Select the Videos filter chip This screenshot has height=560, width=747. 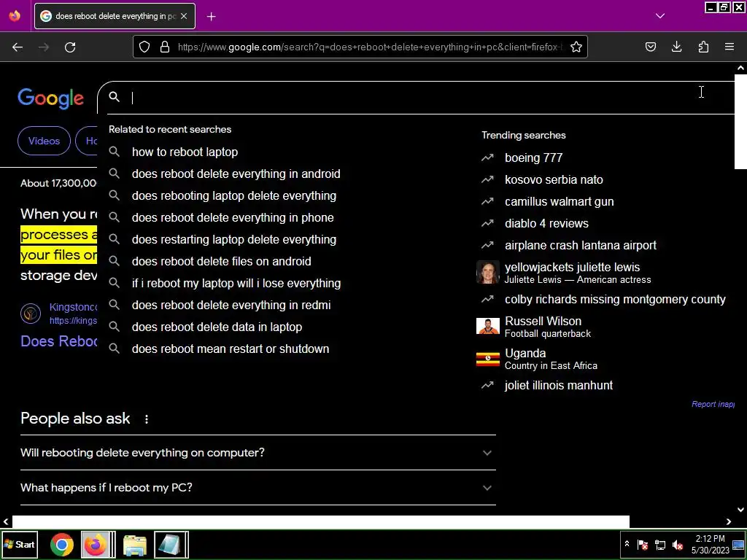click(44, 141)
